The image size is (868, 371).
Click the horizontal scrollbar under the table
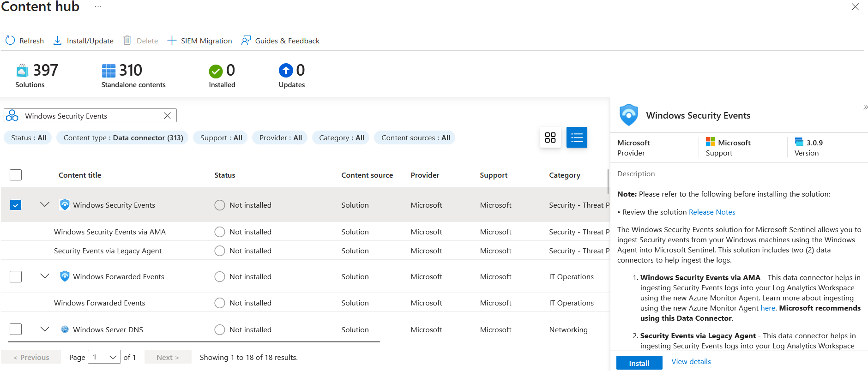194,341
